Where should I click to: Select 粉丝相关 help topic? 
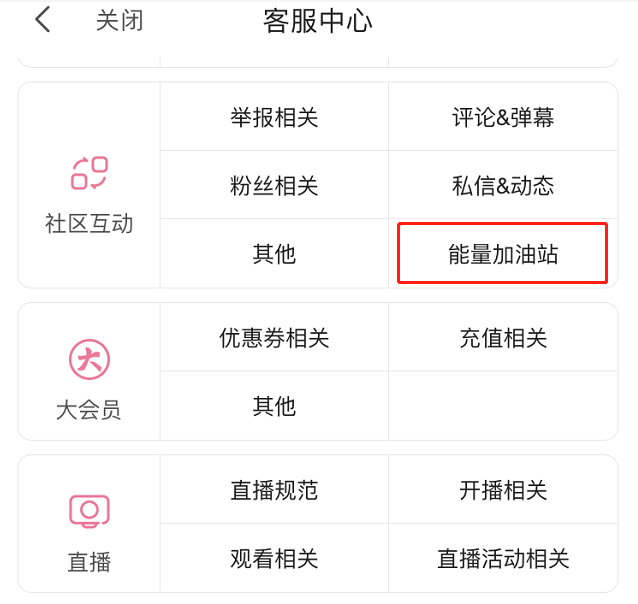[274, 186]
